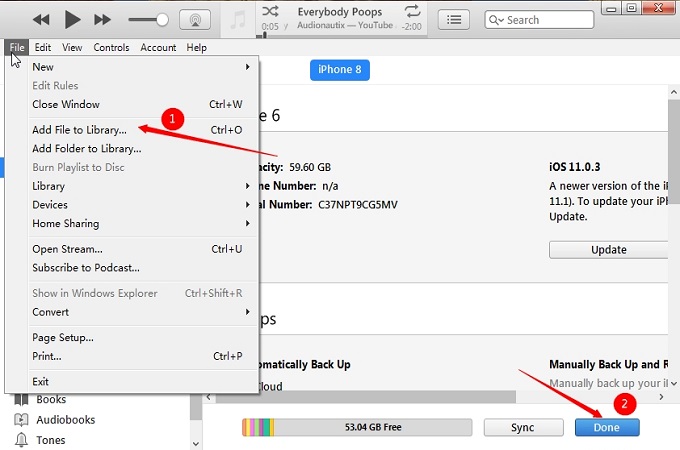Click Manually Back Up heading
The width and height of the screenshot is (680, 450).
click(x=608, y=365)
